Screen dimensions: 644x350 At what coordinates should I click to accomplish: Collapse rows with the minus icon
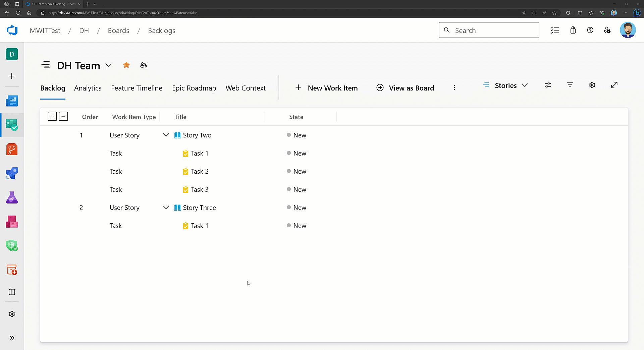tap(63, 116)
